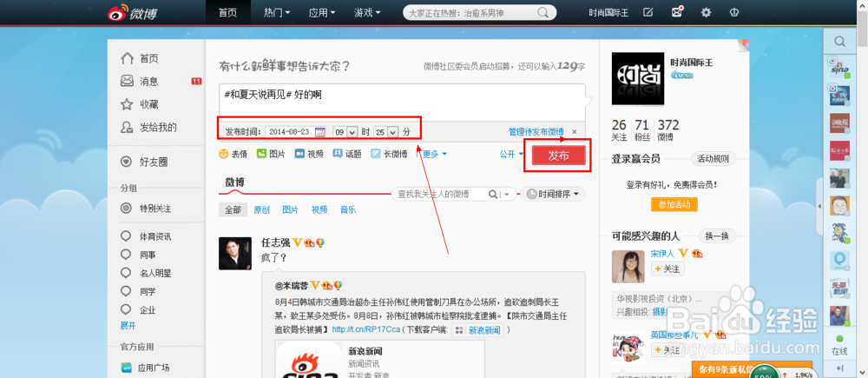Select the 全部 filter tab
The height and width of the screenshot is (378, 868).
(x=233, y=209)
